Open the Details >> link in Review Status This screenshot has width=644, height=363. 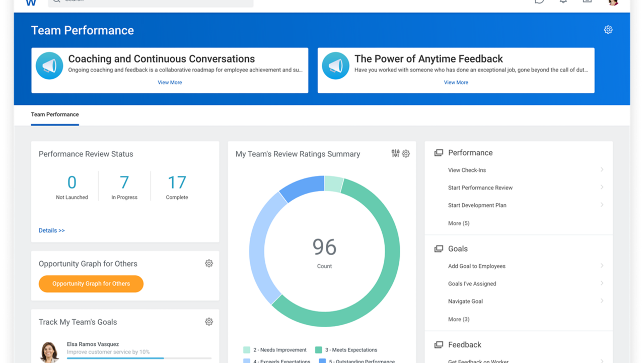[x=51, y=230]
